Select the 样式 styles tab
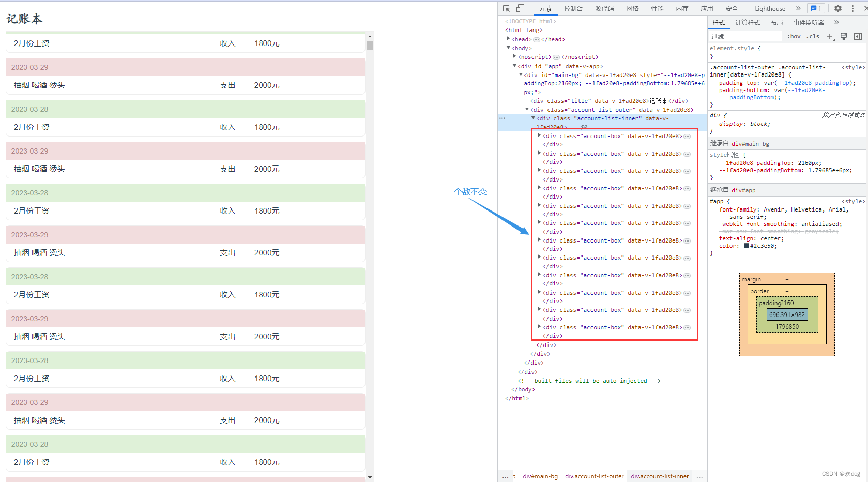The width and height of the screenshot is (868, 482). click(x=719, y=22)
